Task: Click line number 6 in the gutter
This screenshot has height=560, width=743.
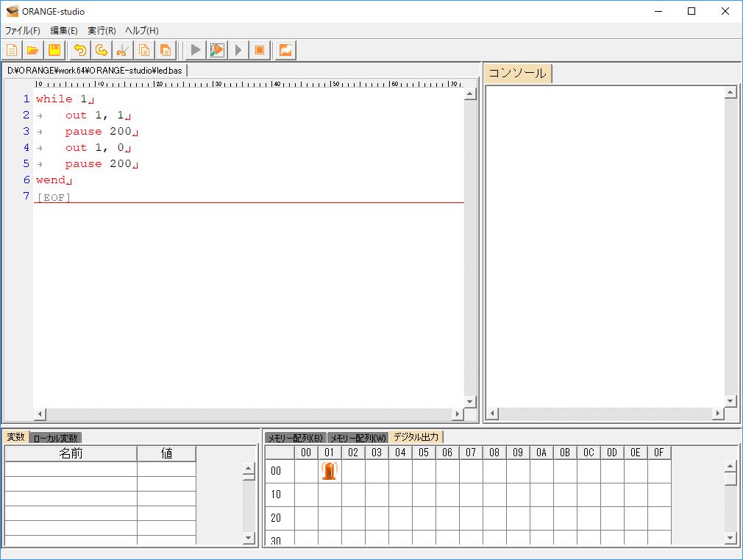Action: tap(26, 180)
